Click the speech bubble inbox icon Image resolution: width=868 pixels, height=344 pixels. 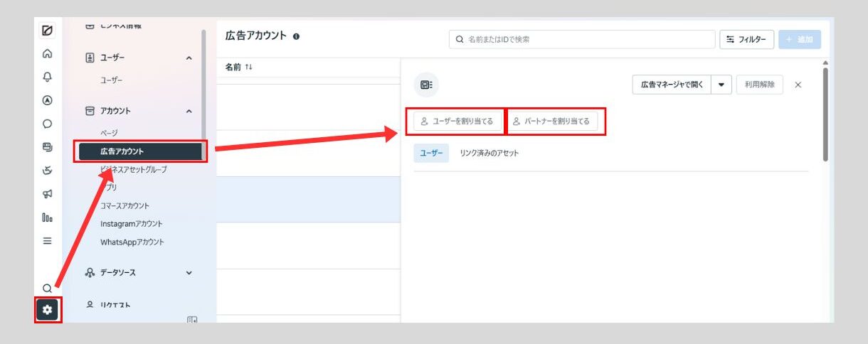click(x=48, y=124)
